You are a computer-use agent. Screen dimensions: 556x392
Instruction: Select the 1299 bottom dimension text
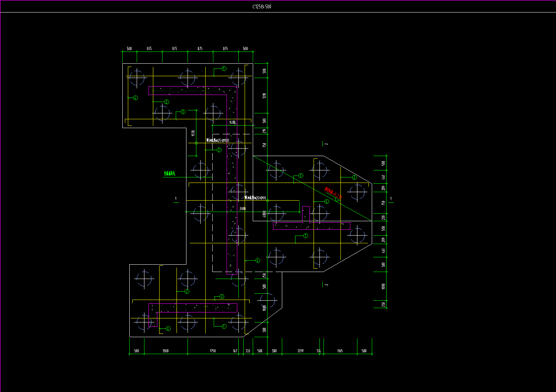click(x=300, y=351)
